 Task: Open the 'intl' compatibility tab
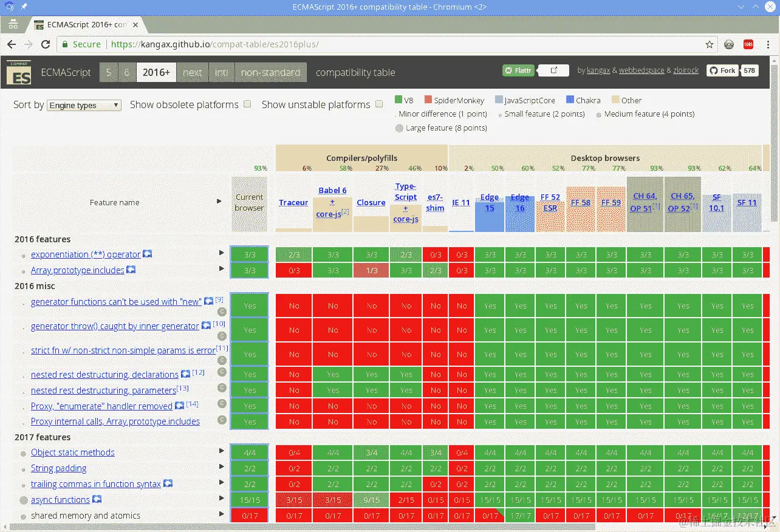click(221, 72)
